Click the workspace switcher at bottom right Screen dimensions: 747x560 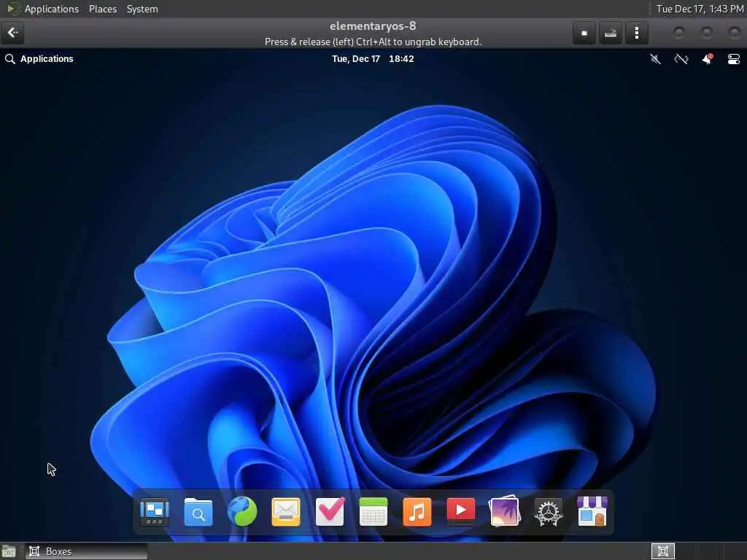coord(662,551)
